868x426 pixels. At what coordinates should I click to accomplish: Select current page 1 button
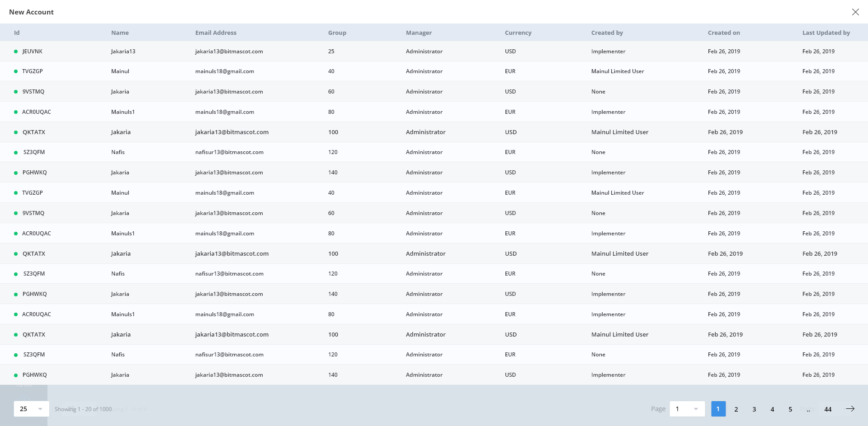[x=718, y=409]
